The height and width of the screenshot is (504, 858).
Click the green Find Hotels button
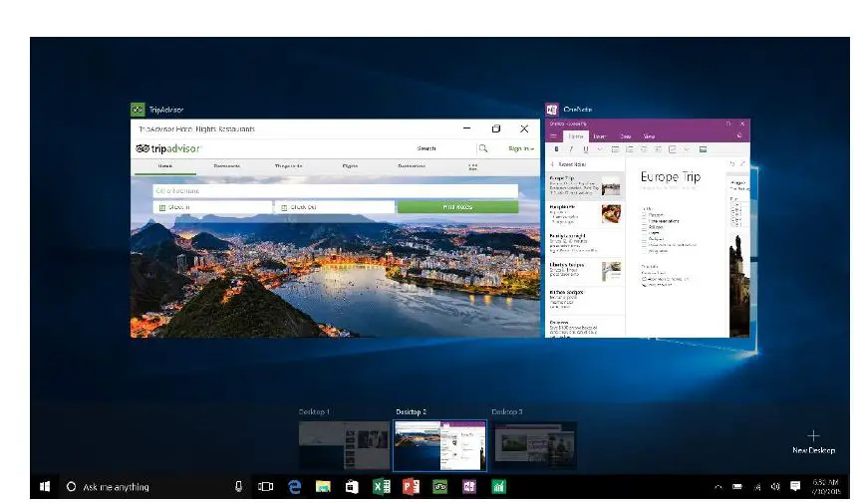tap(457, 207)
